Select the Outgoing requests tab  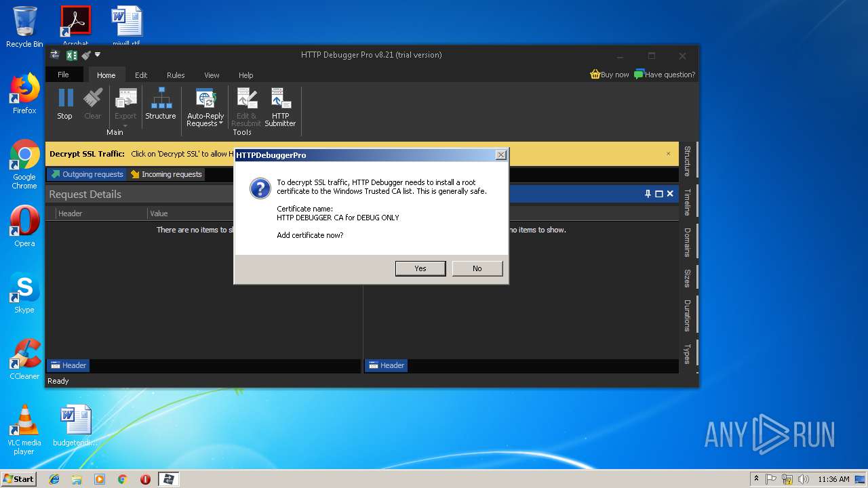[87, 174]
